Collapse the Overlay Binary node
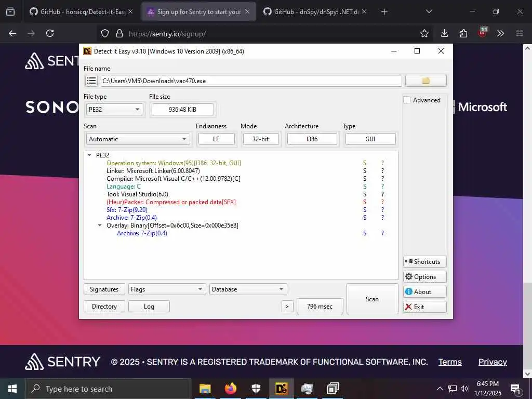The height and width of the screenshot is (399, 532). click(100, 225)
